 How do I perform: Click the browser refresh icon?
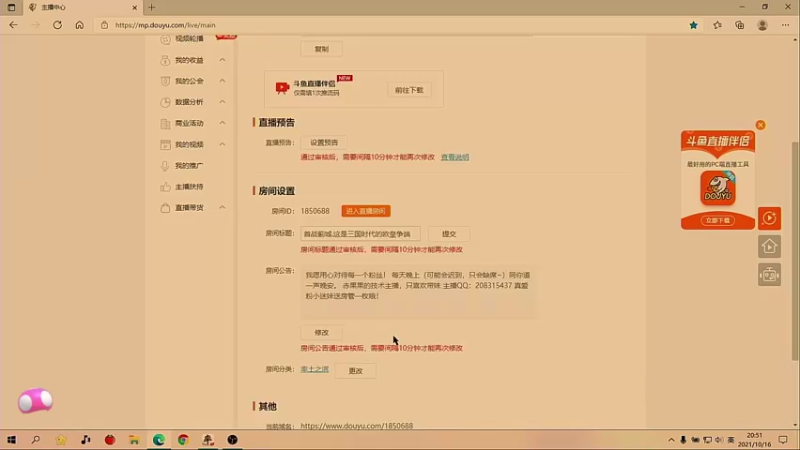[57, 25]
